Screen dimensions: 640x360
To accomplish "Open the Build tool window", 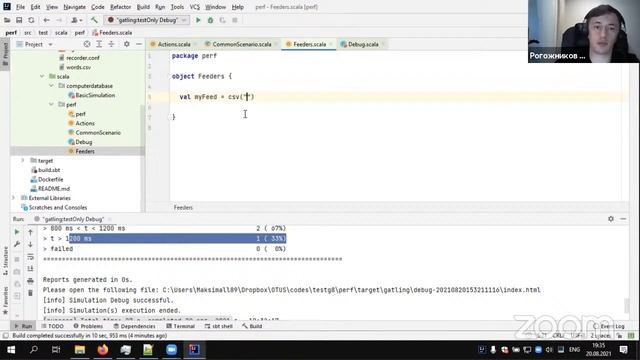I will point(252,326).
